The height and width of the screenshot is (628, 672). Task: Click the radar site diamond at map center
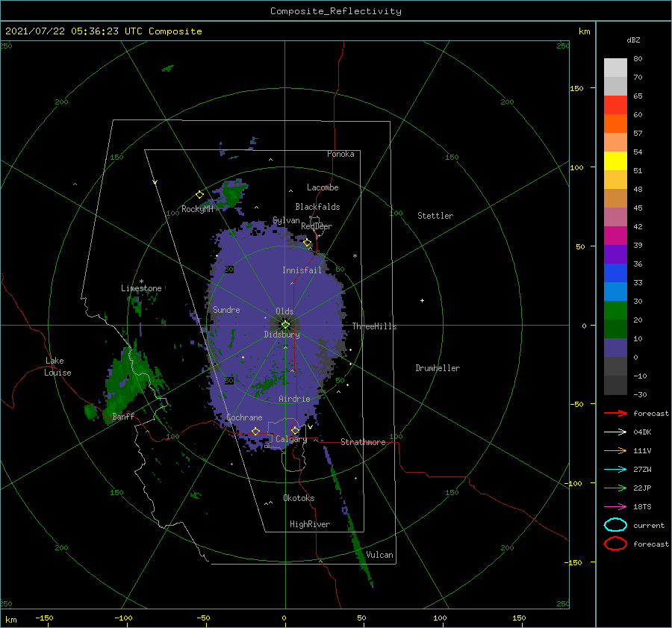[285, 325]
